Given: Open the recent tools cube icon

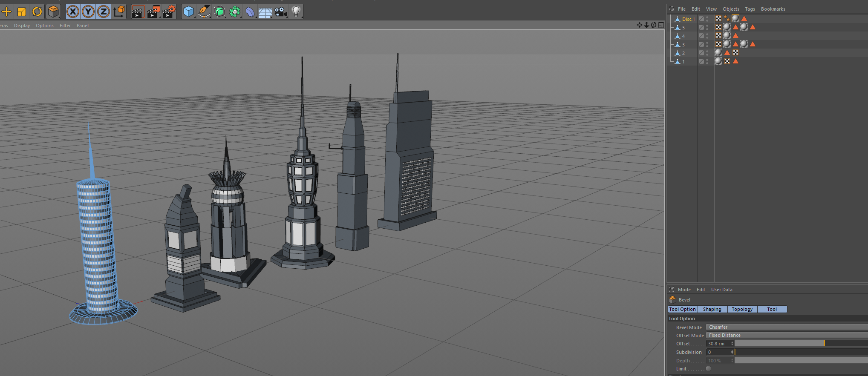Looking at the screenshot, I should click(x=53, y=11).
